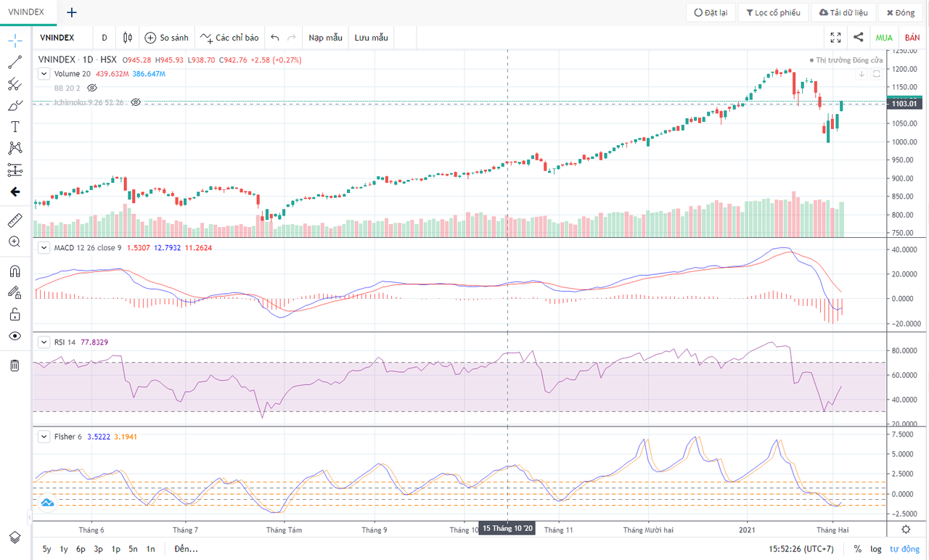Collapse the Fisher 6 indicator legend
The height and width of the screenshot is (560, 929).
pos(44,437)
